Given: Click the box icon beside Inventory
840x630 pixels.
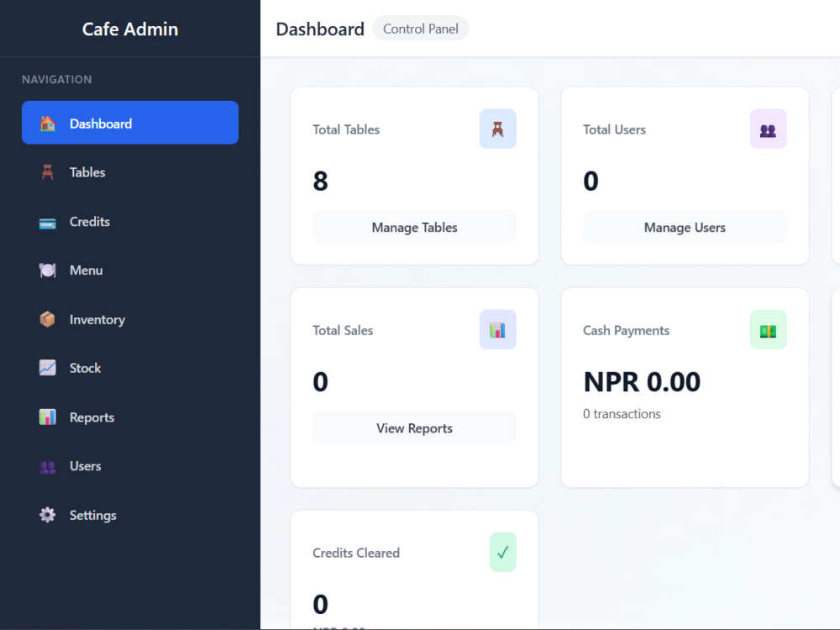Looking at the screenshot, I should [47, 319].
